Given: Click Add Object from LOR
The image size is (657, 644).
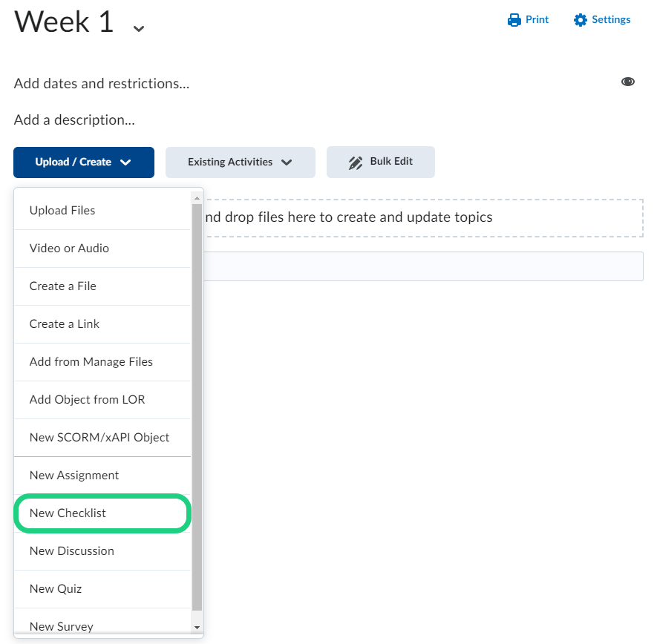Looking at the screenshot, I should (x=88, y=400).
